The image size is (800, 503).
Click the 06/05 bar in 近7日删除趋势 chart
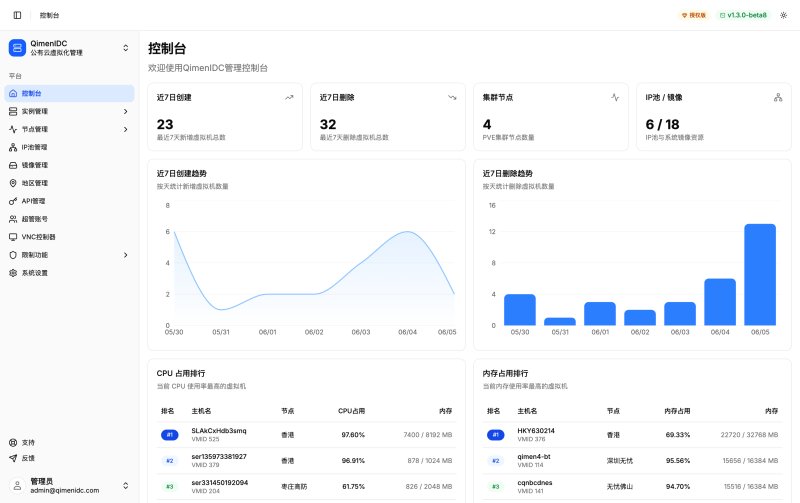tap(760, 274)
